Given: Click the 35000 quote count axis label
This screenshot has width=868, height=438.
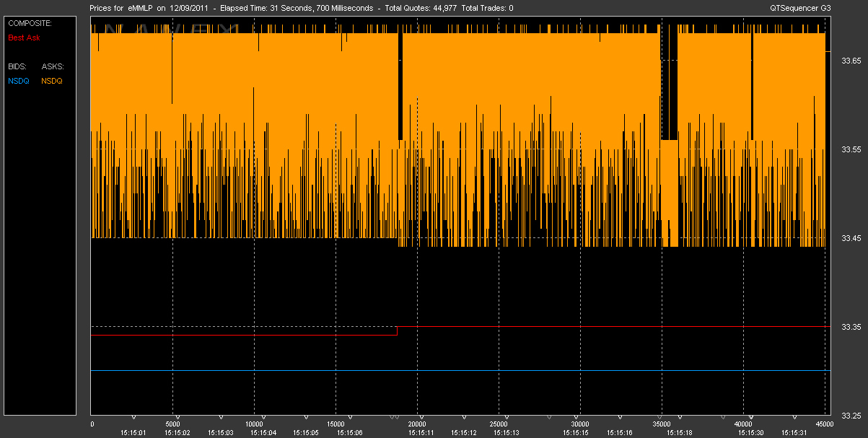Looking at the screenshot, I should (661, 424).
